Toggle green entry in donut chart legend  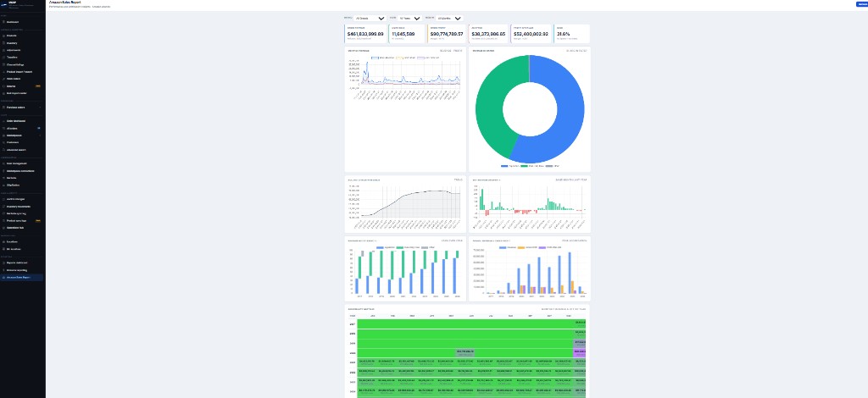[534, 166]
